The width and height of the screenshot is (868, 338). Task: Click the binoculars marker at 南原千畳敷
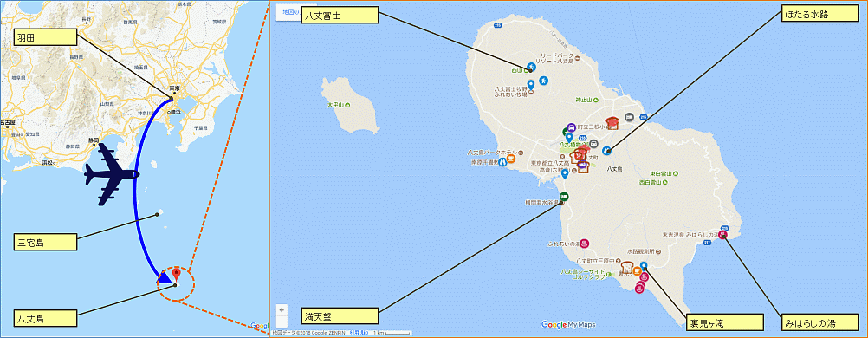pyautogui.click(x=502, y=162)
